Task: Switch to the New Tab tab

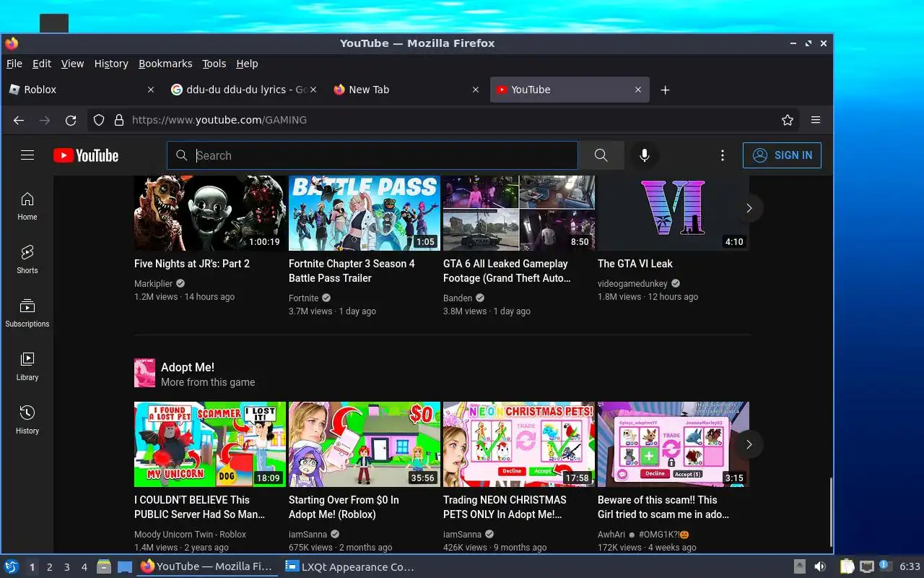Action: click(x=407, y=90)
